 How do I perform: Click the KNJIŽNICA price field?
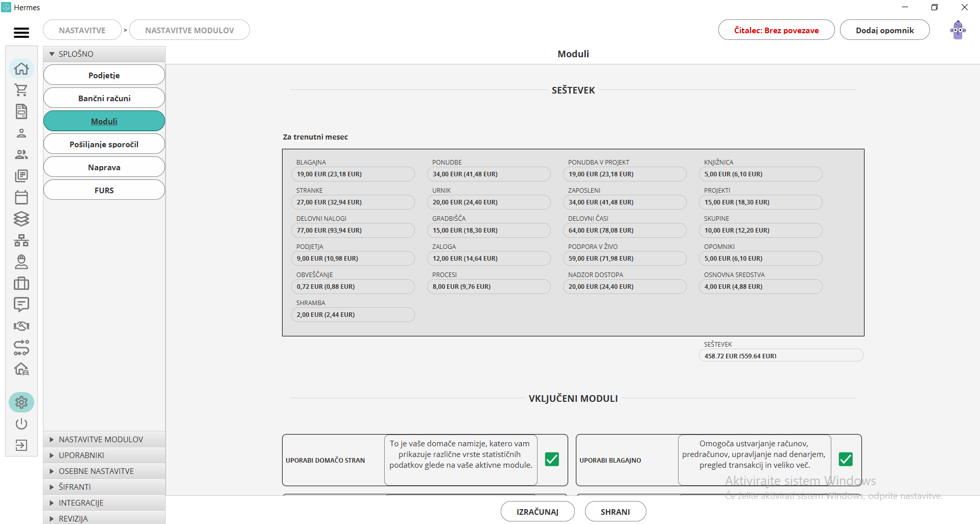(x=761, y=174)
